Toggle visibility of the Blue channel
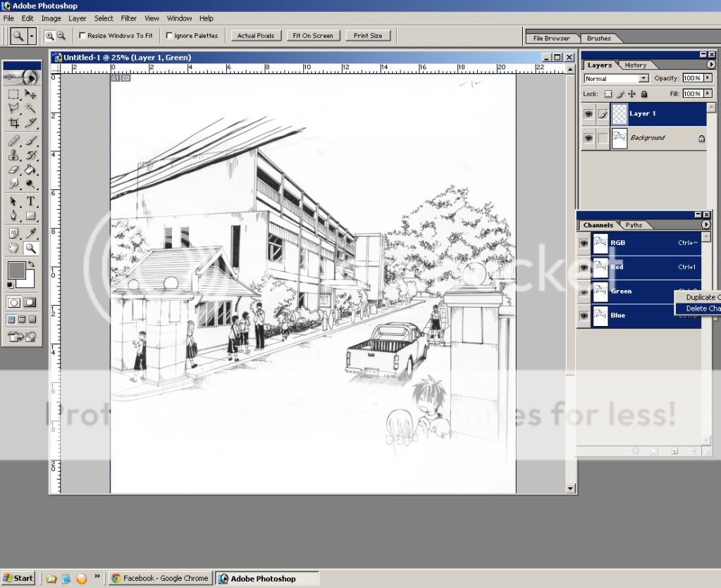This screenshot has width=721, height=588. coord(584,315)
